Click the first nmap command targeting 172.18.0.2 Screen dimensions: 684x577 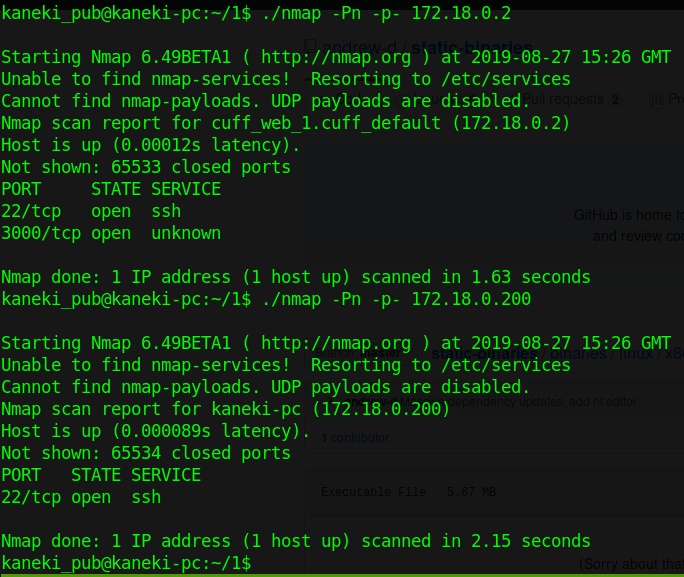(x=384, y=13)
